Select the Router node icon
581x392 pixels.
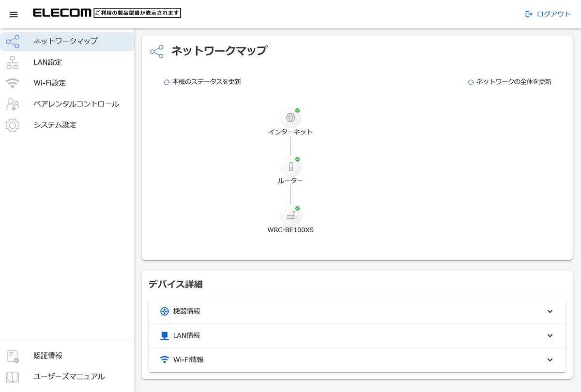pyautogui.click(x=290, y=166)
